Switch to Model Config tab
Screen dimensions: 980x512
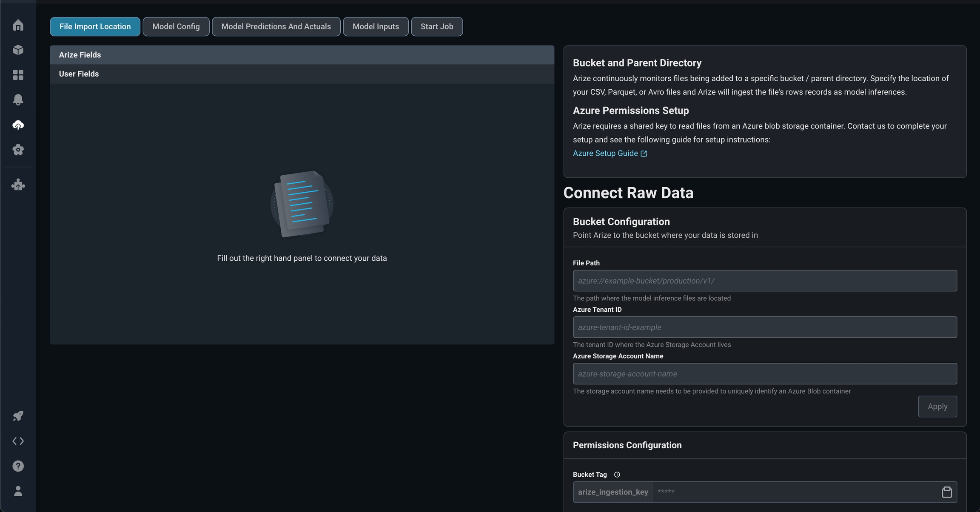(176, 27)
